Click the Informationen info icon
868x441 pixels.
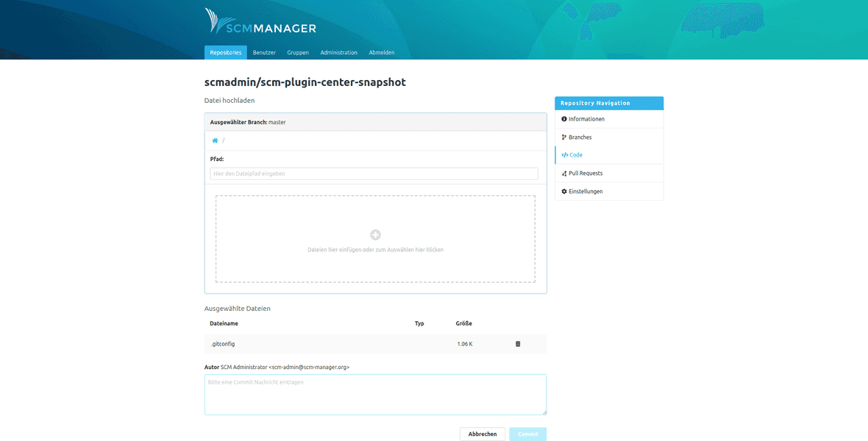coord(563,118)
